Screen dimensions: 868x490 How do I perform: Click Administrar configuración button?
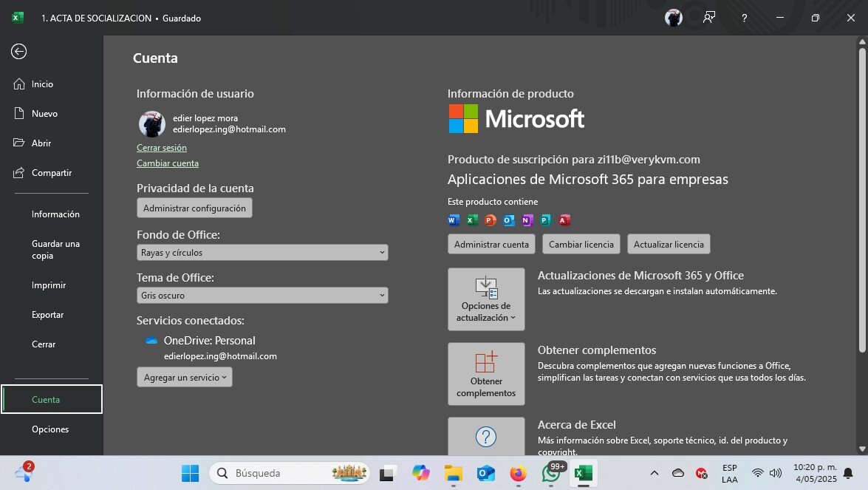[x=194, y=208]
